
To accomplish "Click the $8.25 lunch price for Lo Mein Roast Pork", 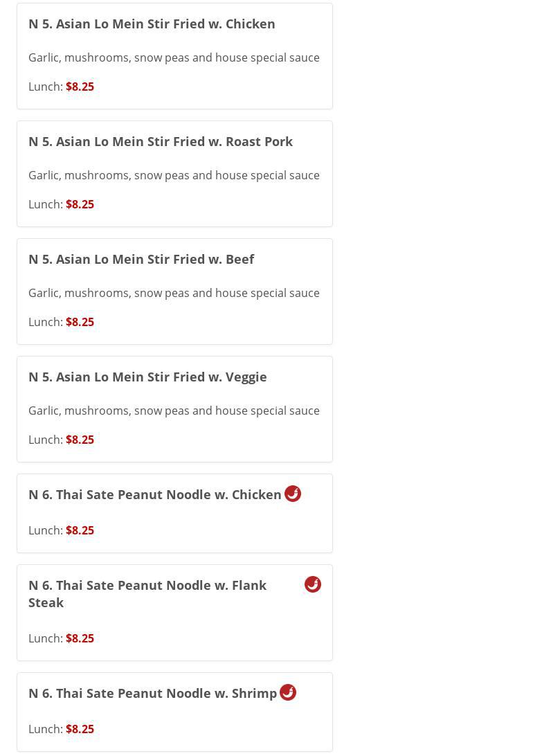I will [x=80, y=204].
